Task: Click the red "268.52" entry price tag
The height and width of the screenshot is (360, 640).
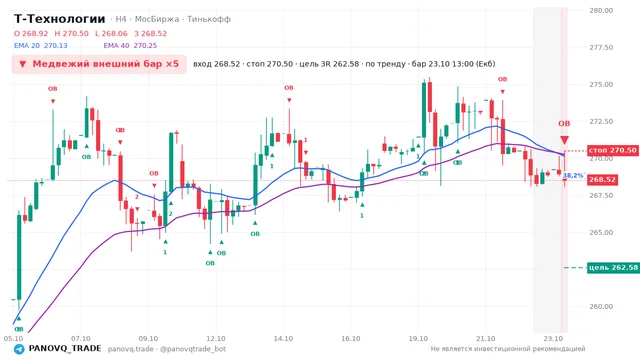Action: [602, 180]
